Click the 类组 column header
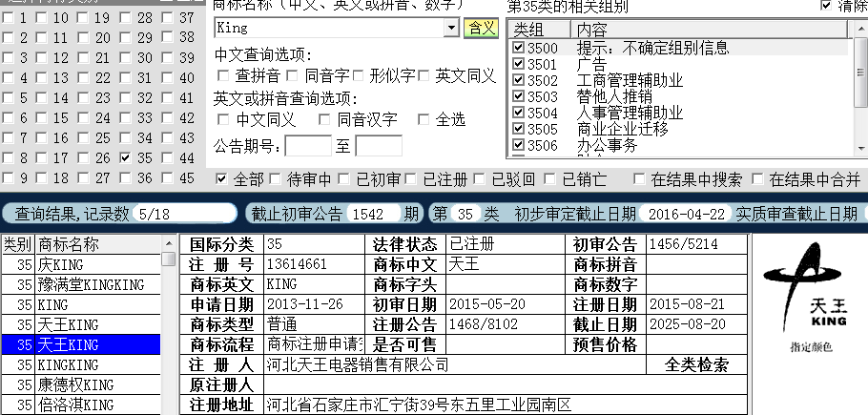 tap(539, 30)
